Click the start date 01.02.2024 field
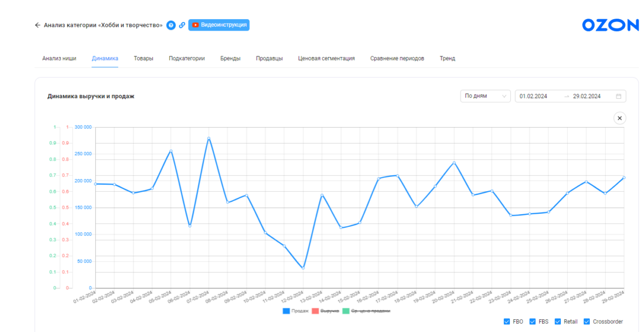Viewport: 644px width, 332px height. point(533,96)
